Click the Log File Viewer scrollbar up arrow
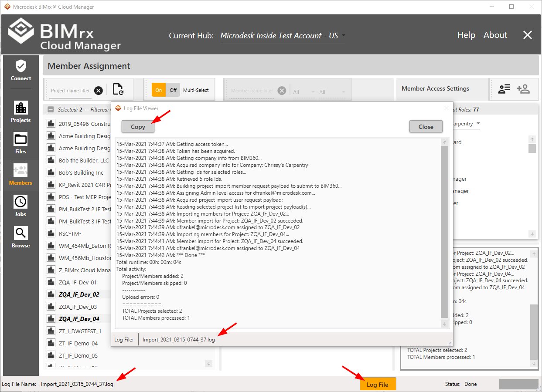The width and height of the screenshot is (542, 392). click(x=444, y=142)
